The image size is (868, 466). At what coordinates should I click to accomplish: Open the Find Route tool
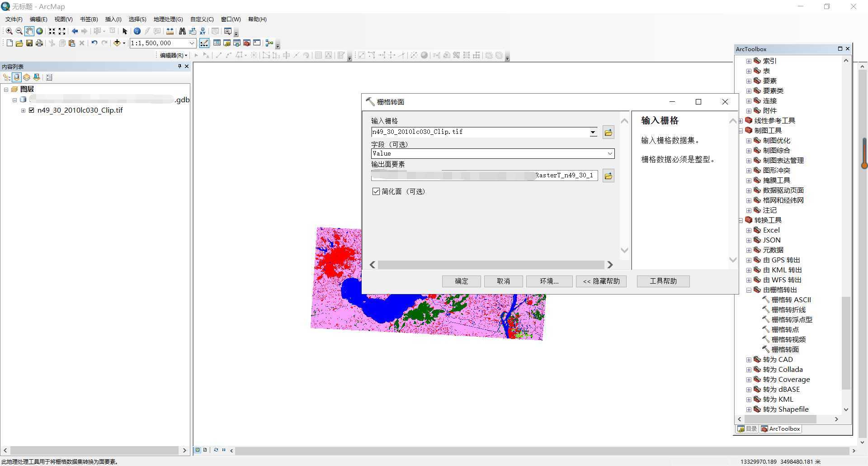[193, 31]
